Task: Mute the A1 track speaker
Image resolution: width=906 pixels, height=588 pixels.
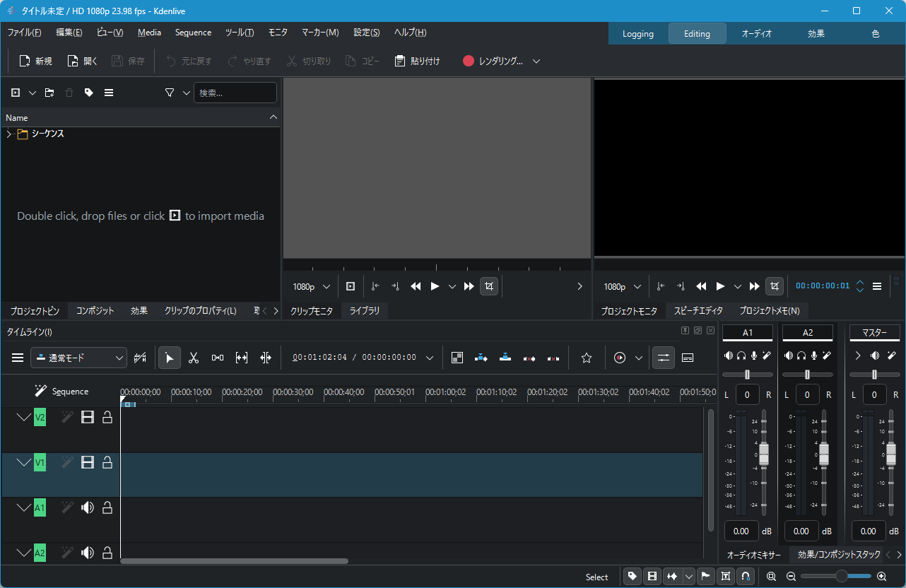Action: pyautogui.click(x=88, y=507)
